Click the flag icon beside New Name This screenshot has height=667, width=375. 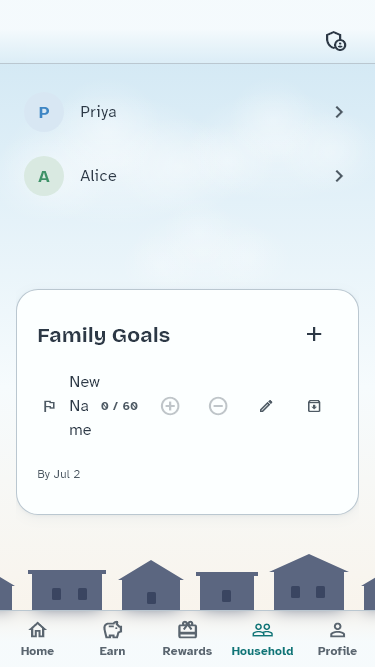click(49, 406)
